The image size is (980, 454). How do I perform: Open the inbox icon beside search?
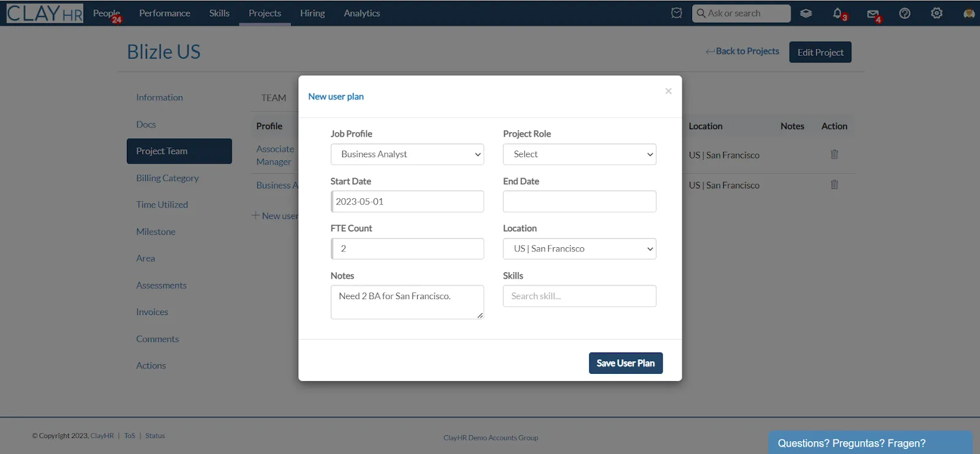676,13
